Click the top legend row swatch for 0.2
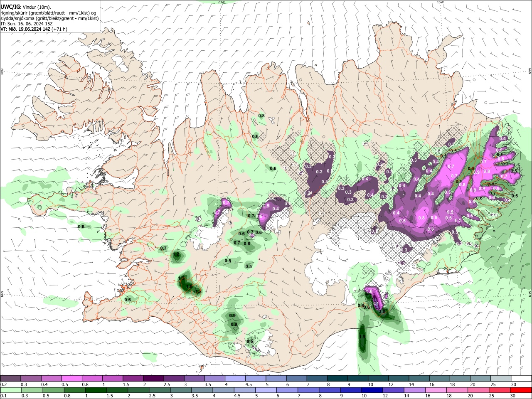The height and width of the screenshot is (399, 532). [x=10, y=378]
